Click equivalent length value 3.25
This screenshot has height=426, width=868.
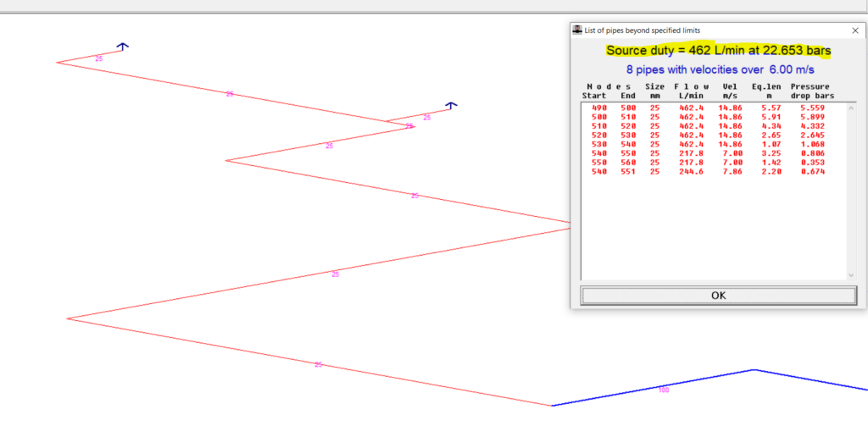tap(771, 153)
